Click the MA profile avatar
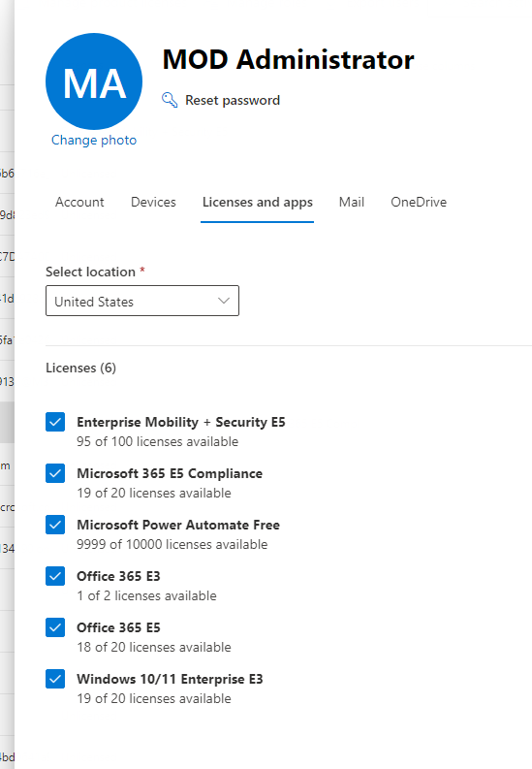 click(x=94, y=81)
